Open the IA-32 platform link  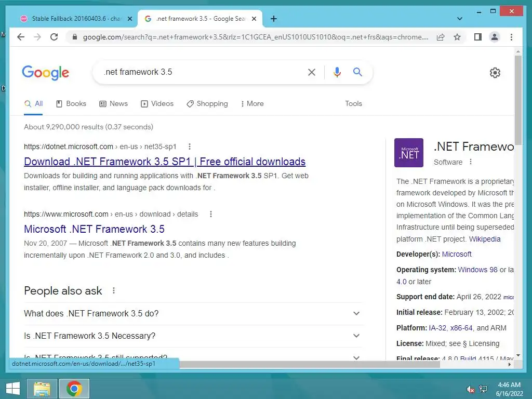pos(437,328)
